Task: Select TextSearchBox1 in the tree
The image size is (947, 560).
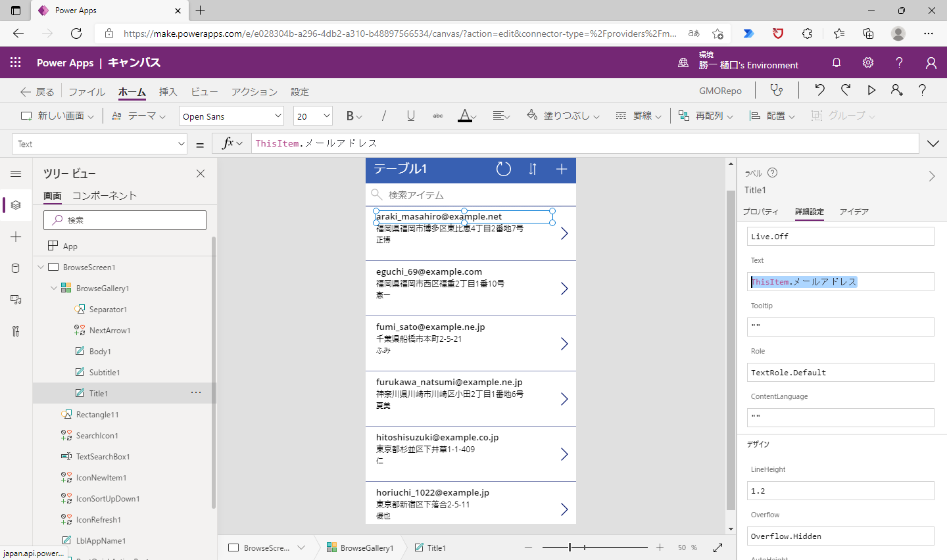Action: (103, 457)
